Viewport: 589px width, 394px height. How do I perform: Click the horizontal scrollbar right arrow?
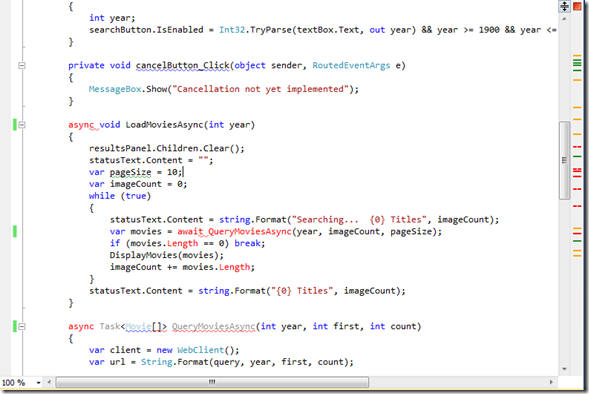tap(551, 382)
